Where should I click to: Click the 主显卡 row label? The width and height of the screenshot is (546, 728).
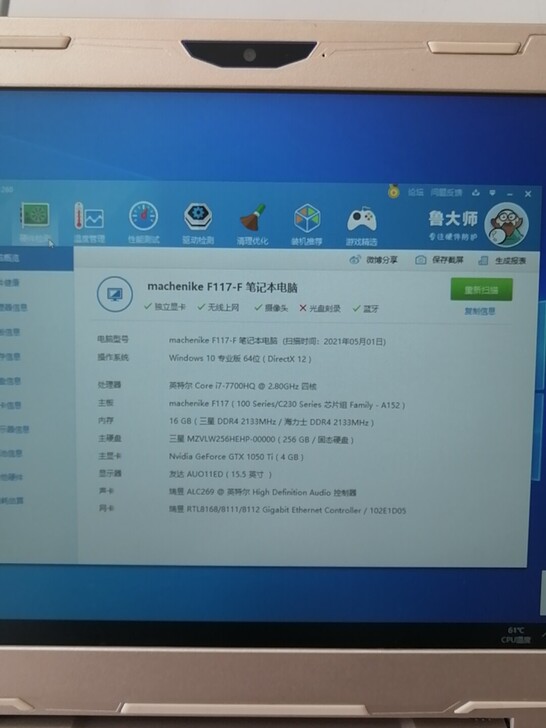pos(110,455)
